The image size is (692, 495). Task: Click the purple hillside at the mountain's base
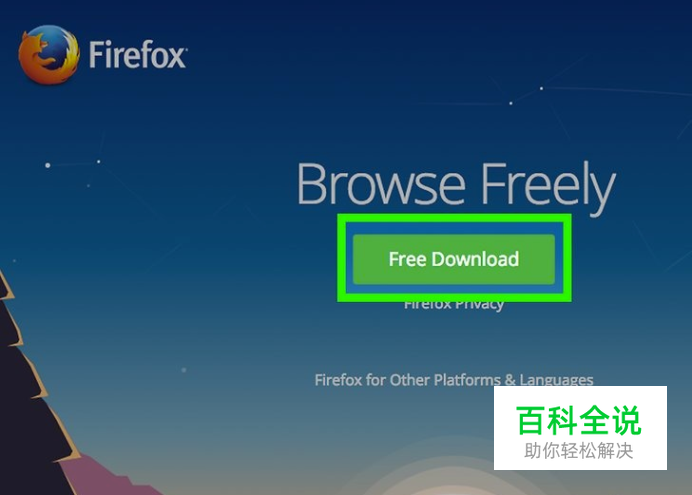(x=110, y=476)
